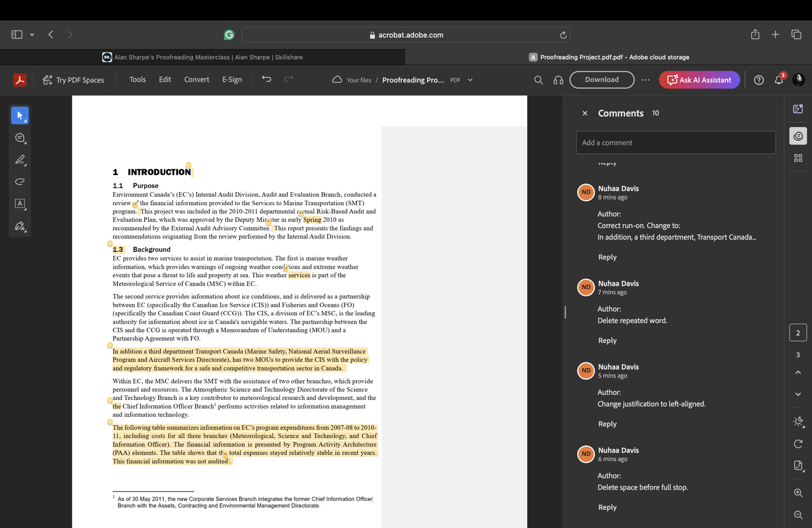Open the page thumbnails grid icon
Image resolution: width=812 pixels, height=528 pixels.
point(798,158)
